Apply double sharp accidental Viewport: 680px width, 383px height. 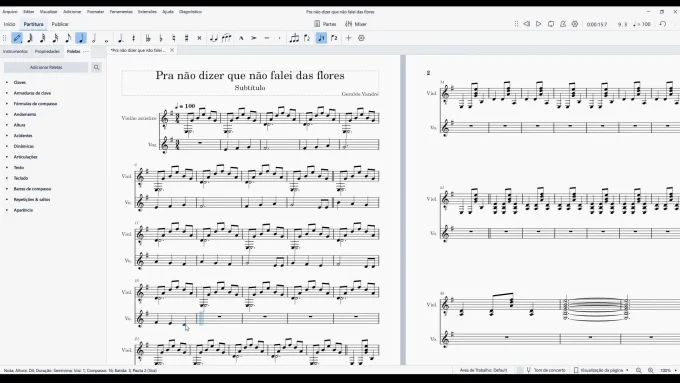(x=199, y=38)
